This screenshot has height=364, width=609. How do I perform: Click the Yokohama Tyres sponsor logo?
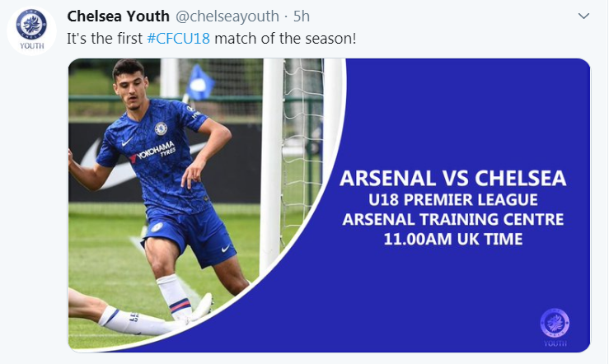coord(152,152)
